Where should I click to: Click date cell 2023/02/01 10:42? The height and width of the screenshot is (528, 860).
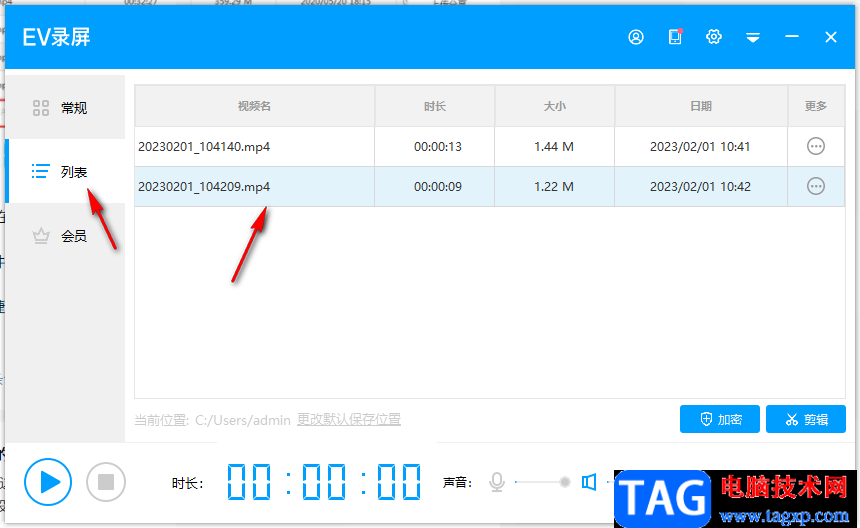700,187
